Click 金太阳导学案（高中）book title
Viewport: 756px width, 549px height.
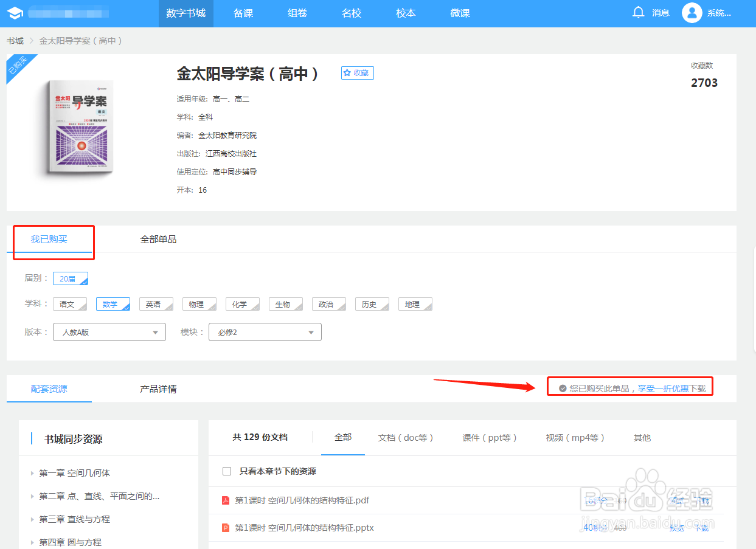click(x=248, y=74)
